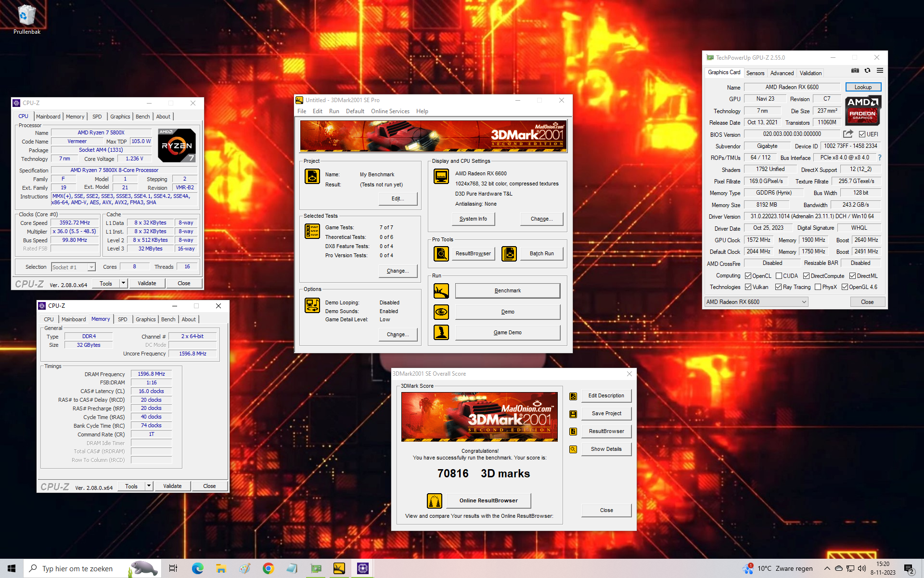The image size is (924, 578).
Task: Click Change button under Selected Tests
Action: click(x=398, y=271)
